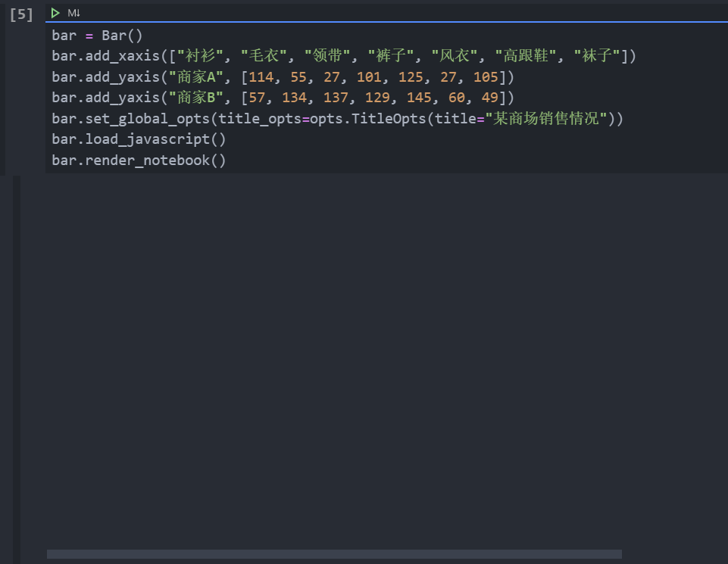Screen dimensions: 728x564
Task: Click the M↓ markdown convert icon
Action: click(x=72, y=12)
